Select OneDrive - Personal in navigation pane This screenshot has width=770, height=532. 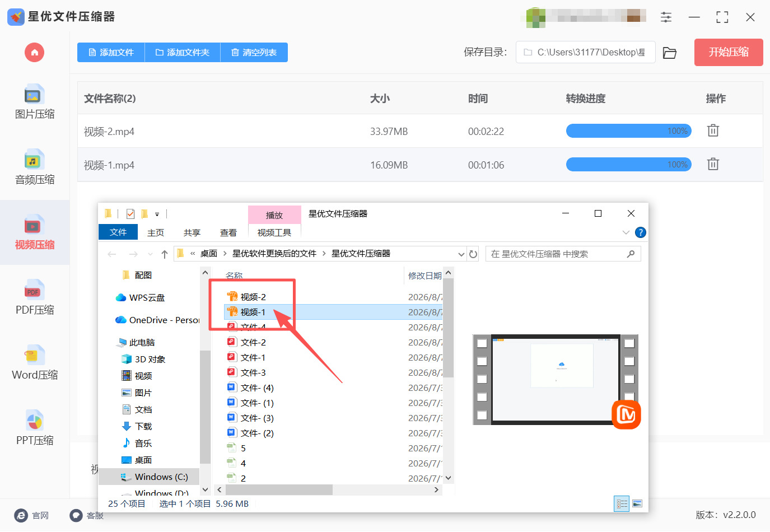(x=157, y=320)
